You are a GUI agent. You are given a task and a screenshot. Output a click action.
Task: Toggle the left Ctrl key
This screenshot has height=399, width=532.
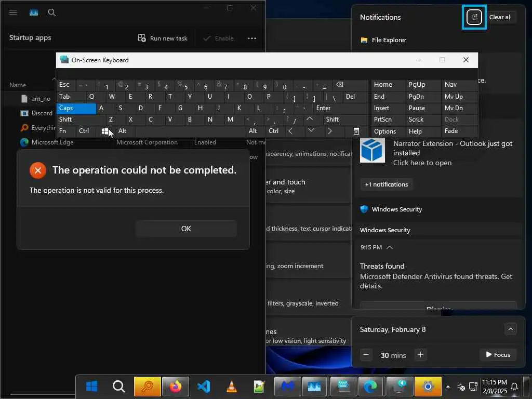coord(86,131)
